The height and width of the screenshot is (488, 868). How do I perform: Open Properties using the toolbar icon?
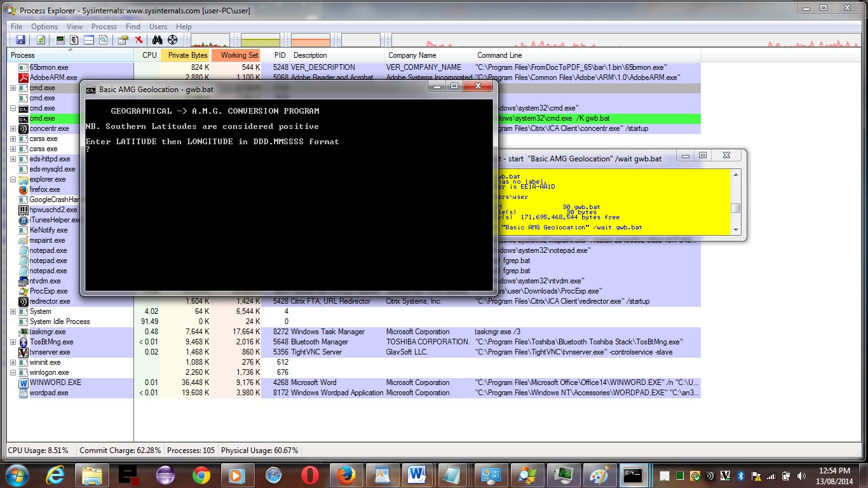coord(123,40)
